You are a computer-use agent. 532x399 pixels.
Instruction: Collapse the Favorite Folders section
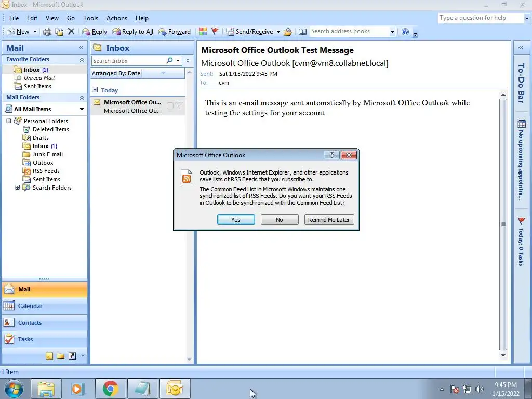point(82,59)
